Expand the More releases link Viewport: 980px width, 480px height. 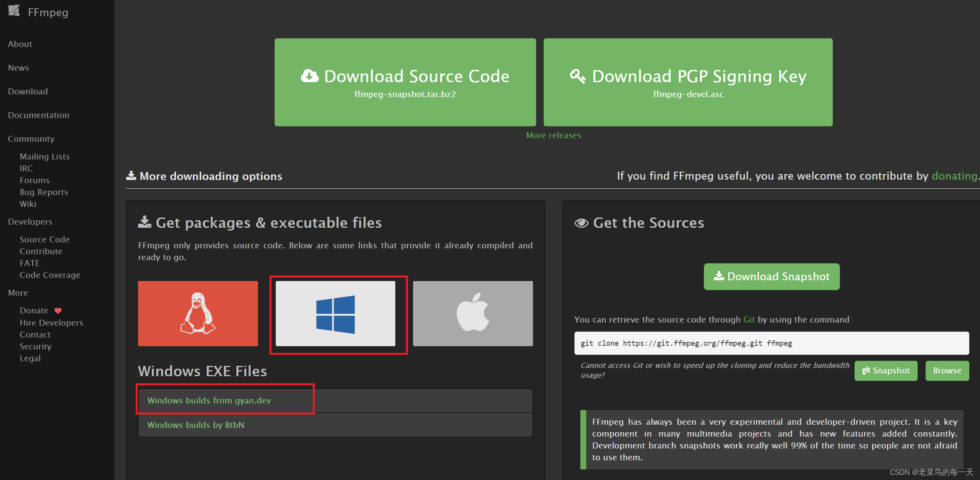click(x=552, y=135)
